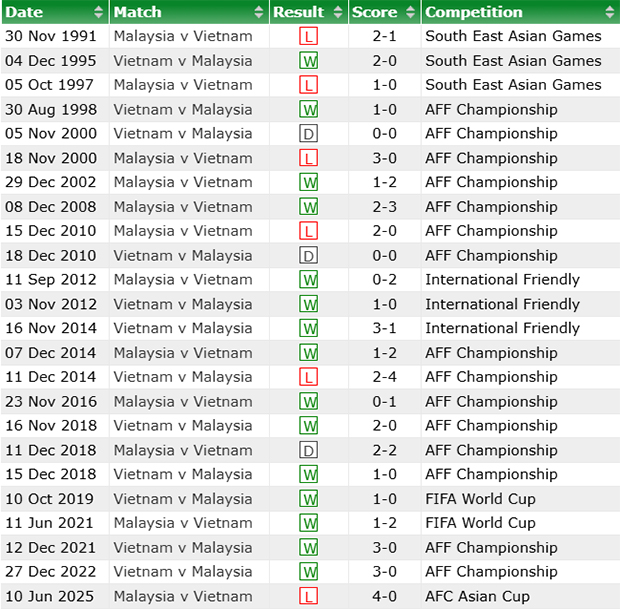Sort table by Date column arrows
620x609 pixels.
pyautogui.click(x=98, y=12)
